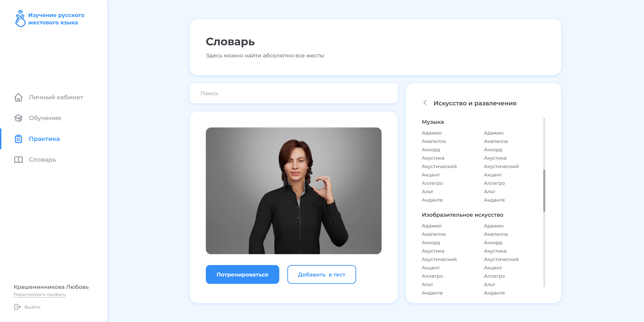Go back using the chevron beside Искусство и развлечения

[x=425, y=103]
